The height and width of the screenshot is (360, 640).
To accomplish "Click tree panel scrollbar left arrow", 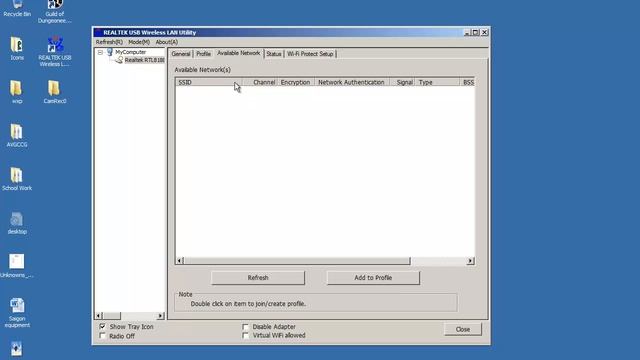I will tap(98, 316).
